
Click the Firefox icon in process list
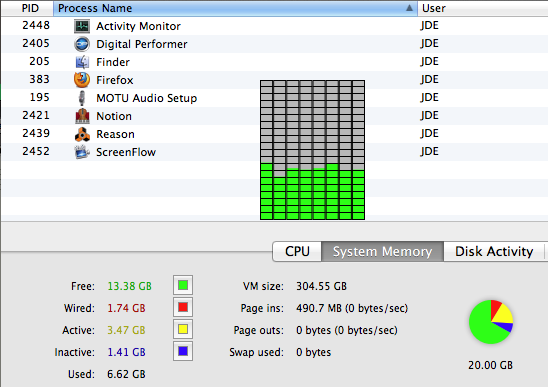click(x=82, y=80)
